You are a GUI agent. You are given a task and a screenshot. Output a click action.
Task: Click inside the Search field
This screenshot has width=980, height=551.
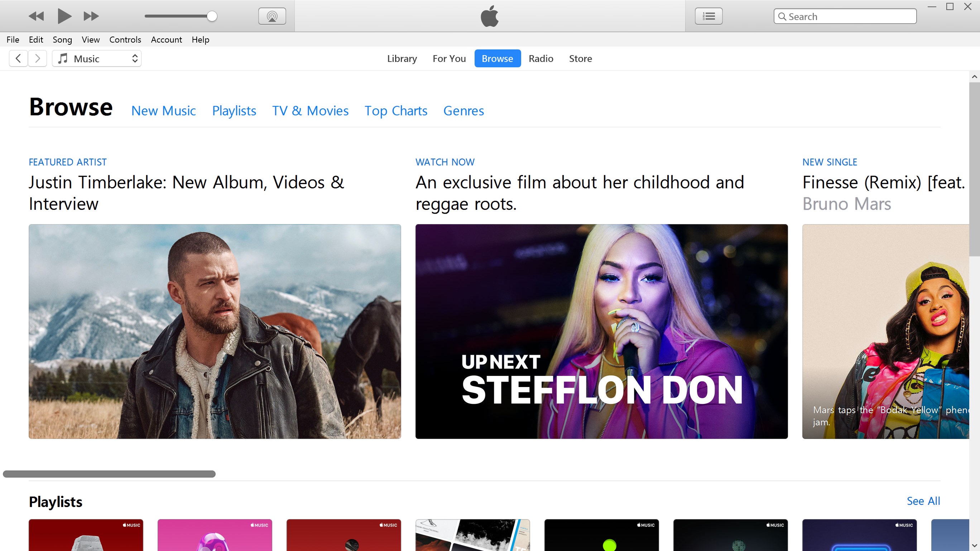845,16
